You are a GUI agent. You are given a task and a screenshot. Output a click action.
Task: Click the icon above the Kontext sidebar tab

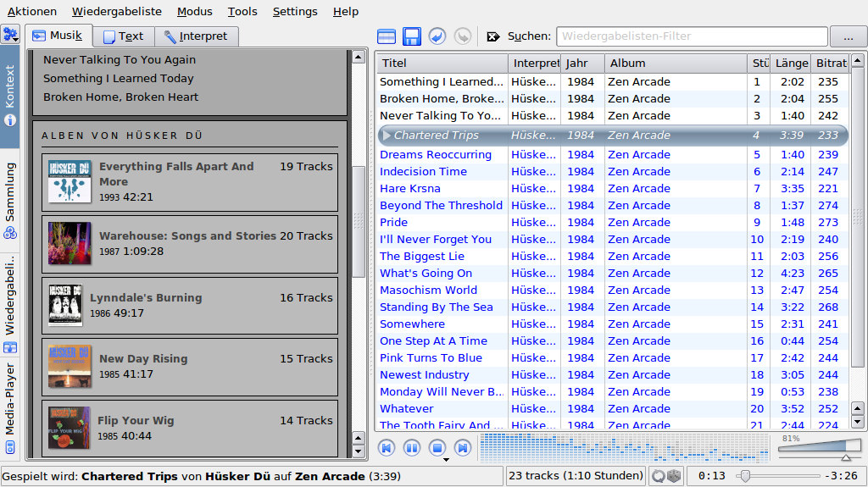tap(10, 35)
